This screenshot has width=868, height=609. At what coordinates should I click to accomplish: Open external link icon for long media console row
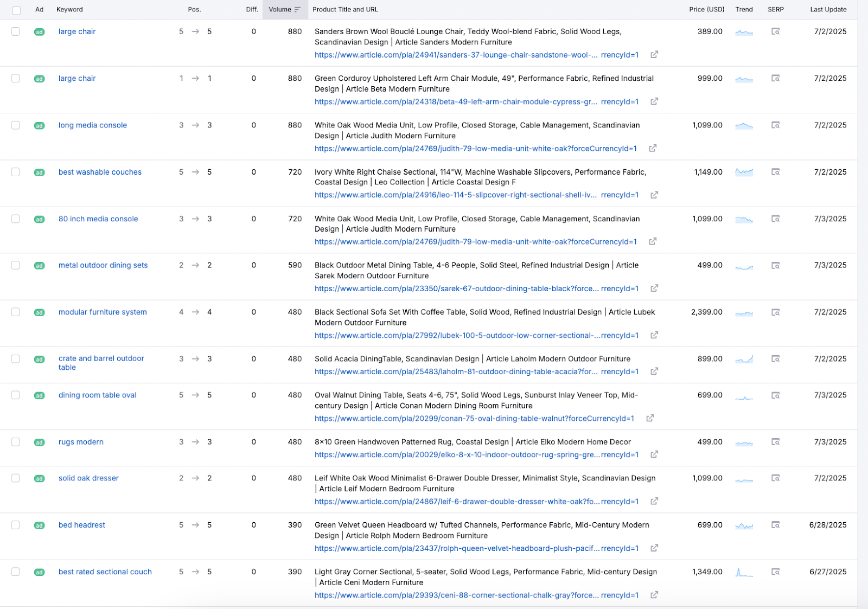(x=653, y=148)
